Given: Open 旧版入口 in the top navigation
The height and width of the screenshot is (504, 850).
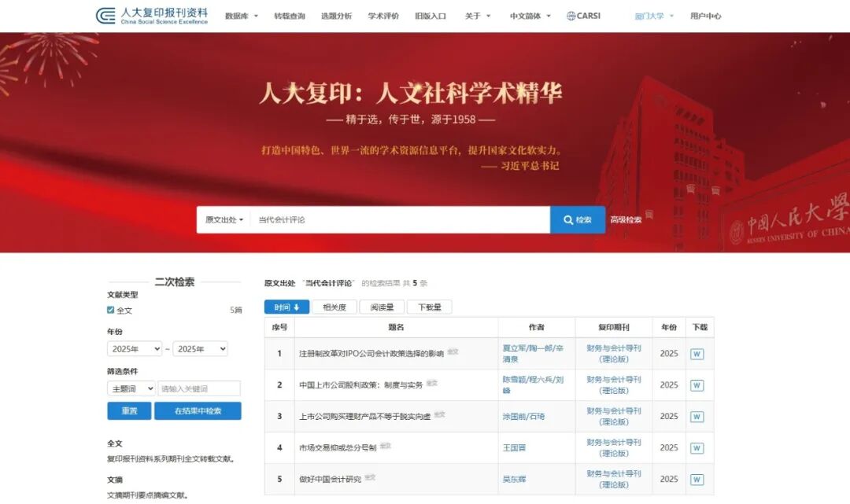Looking at the screenshot, I should 431,17.
